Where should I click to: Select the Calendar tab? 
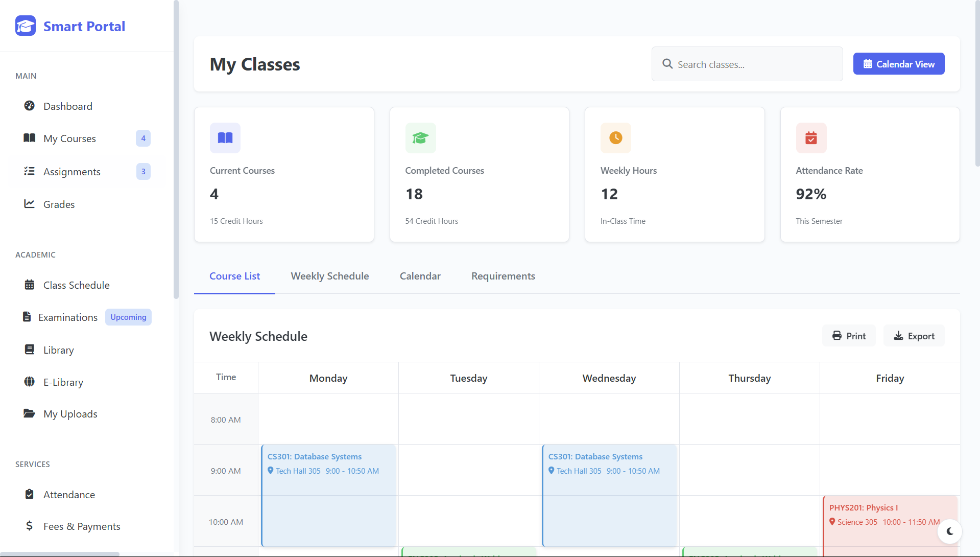[420, 276]
